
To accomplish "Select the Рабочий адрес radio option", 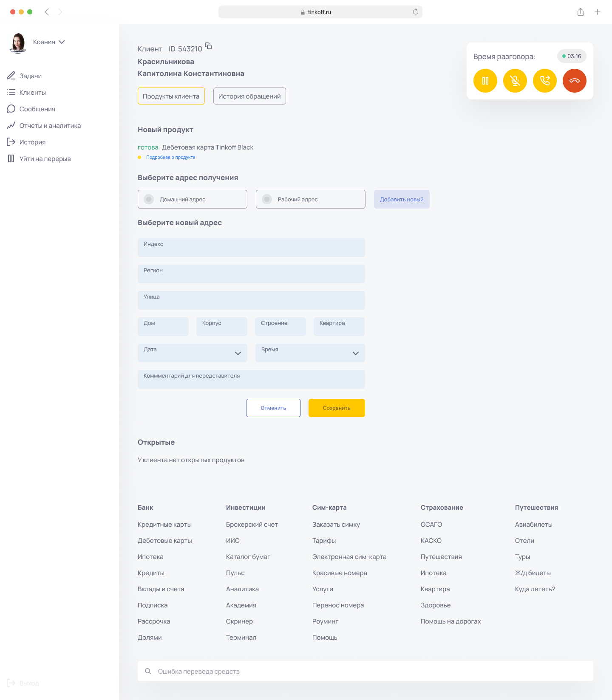I will (267, 199).
